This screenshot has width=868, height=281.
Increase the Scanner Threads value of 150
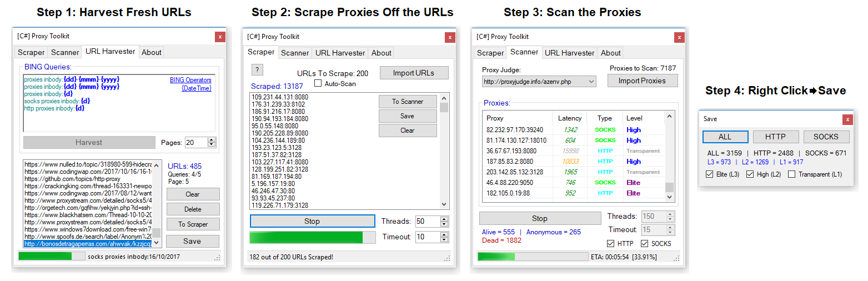click(670, 214)
